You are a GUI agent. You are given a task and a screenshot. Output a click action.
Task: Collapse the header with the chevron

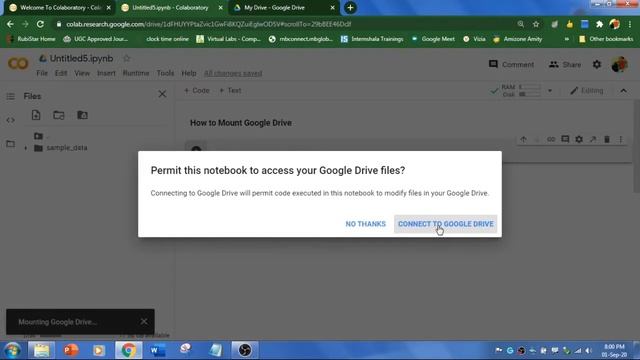pos(624,91)
